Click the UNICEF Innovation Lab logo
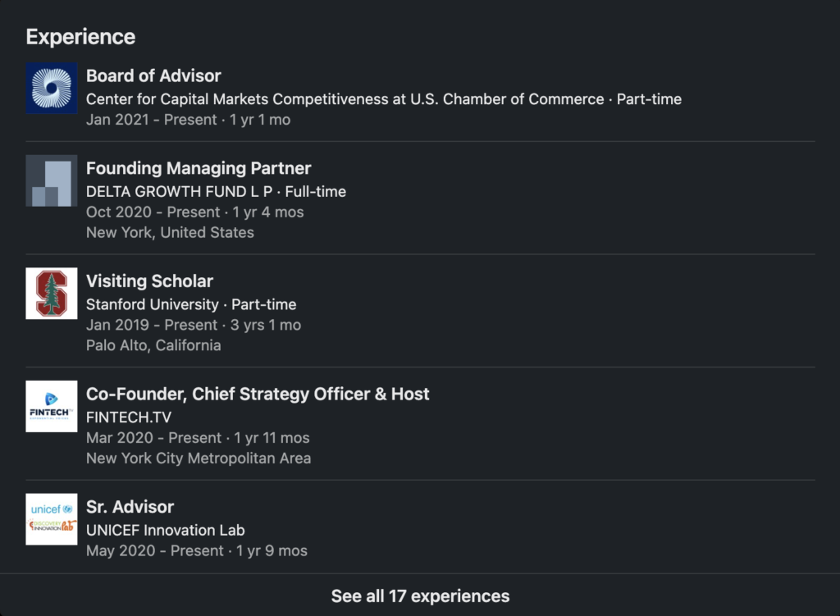This screenshot has height=616, width=840. (51, 519)
